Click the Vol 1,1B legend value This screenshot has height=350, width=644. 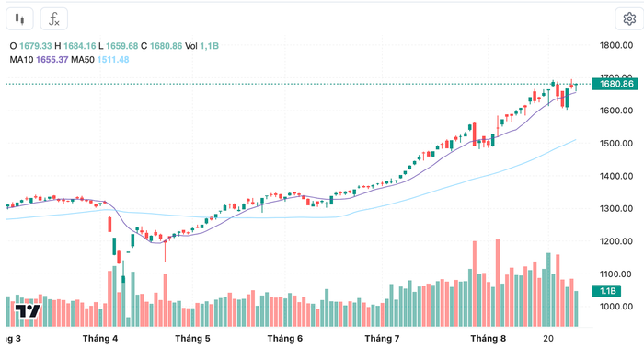[x=201, y=46]
